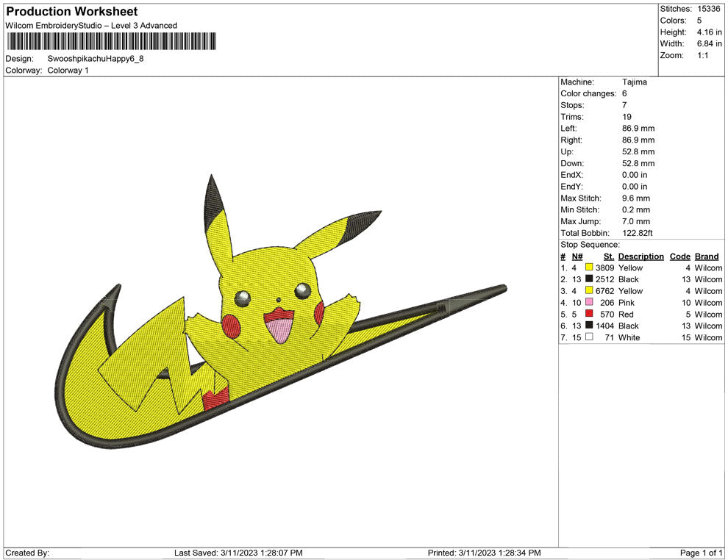Click the 'Created By:' label
728x560 pixels.
point(27,553)
